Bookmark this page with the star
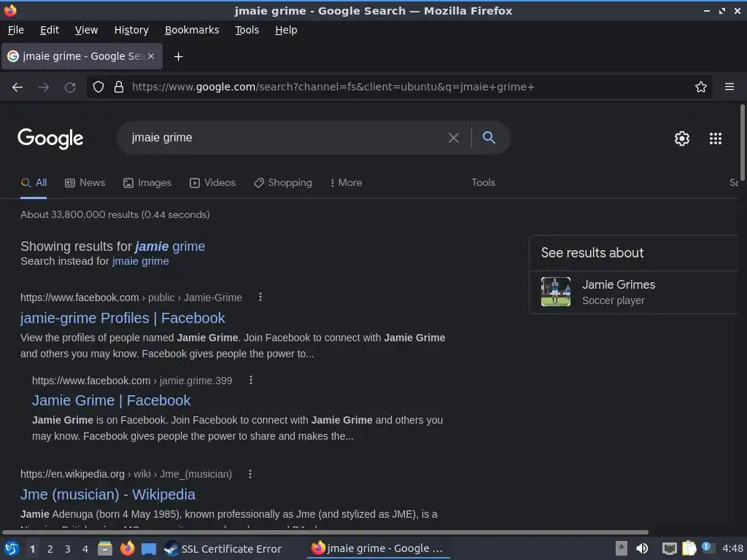This screenshot has height=560, width=747. (701, 87)
